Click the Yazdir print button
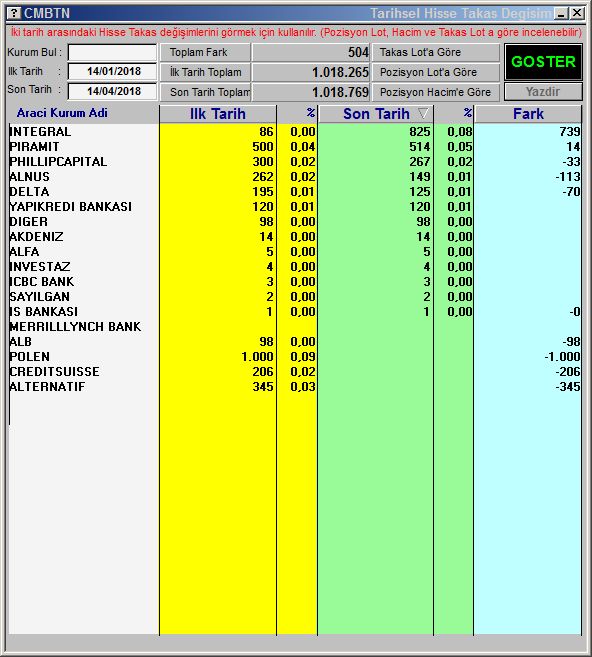Screen dimensions: 592x657 [x=543, y=92]
